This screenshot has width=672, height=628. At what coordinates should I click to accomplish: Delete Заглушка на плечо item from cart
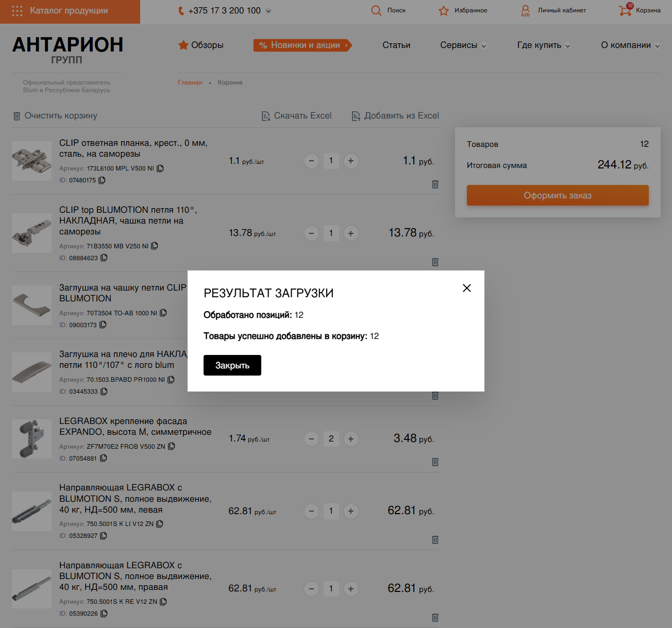(435, 396)
